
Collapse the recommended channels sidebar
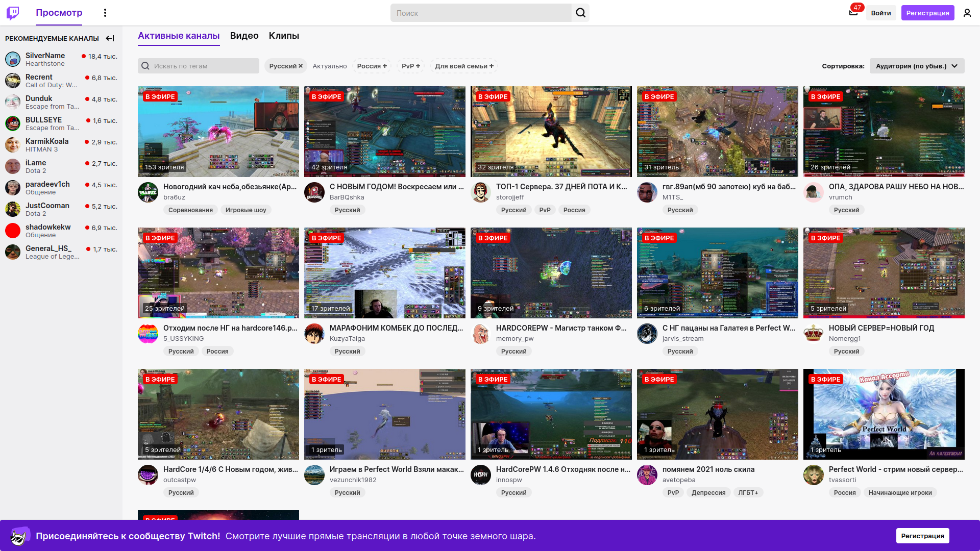(110, 38)
